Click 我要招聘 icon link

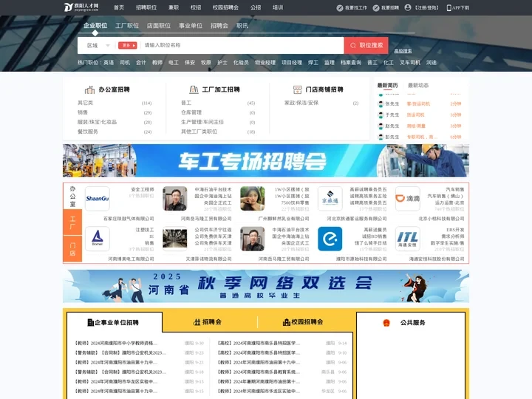376,8
